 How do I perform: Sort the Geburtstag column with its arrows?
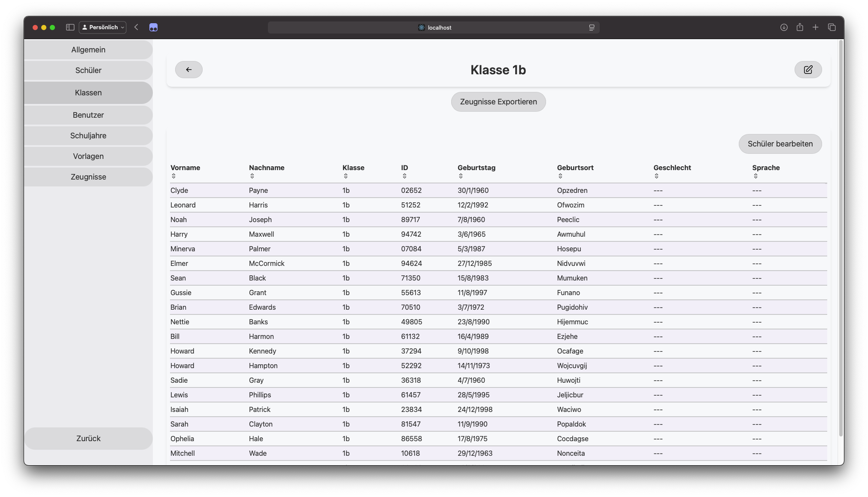[x=461, y=176]
